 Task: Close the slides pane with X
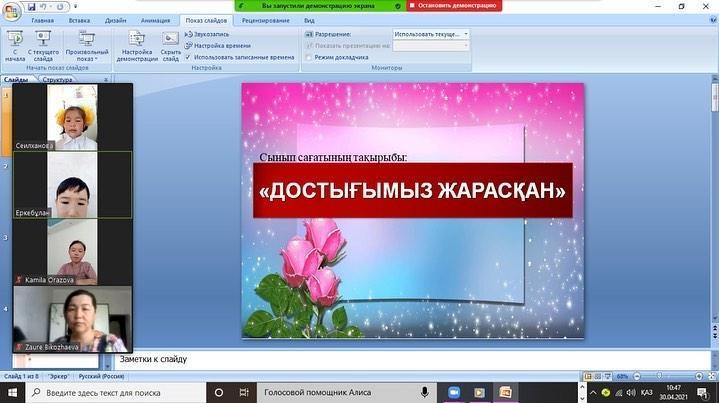click(106, 79)
